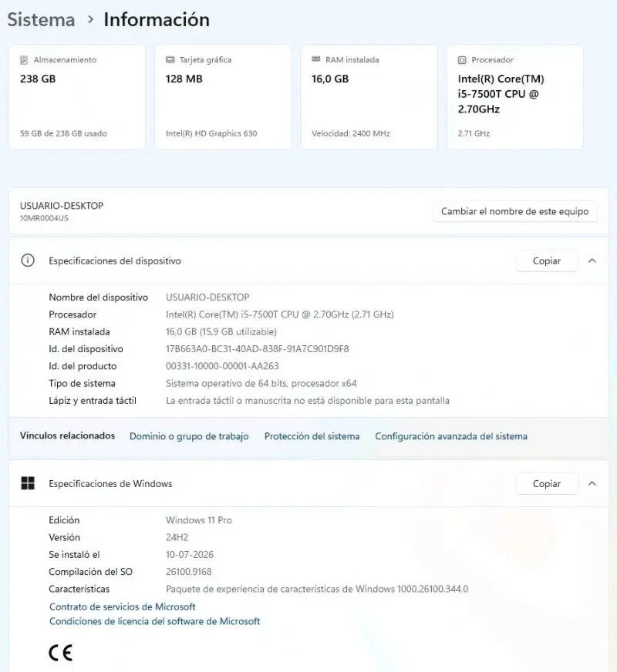Click the Se instaló el label
Image resolution: width=617 pixels, height=672 pixels.
(x=74, y=555)
